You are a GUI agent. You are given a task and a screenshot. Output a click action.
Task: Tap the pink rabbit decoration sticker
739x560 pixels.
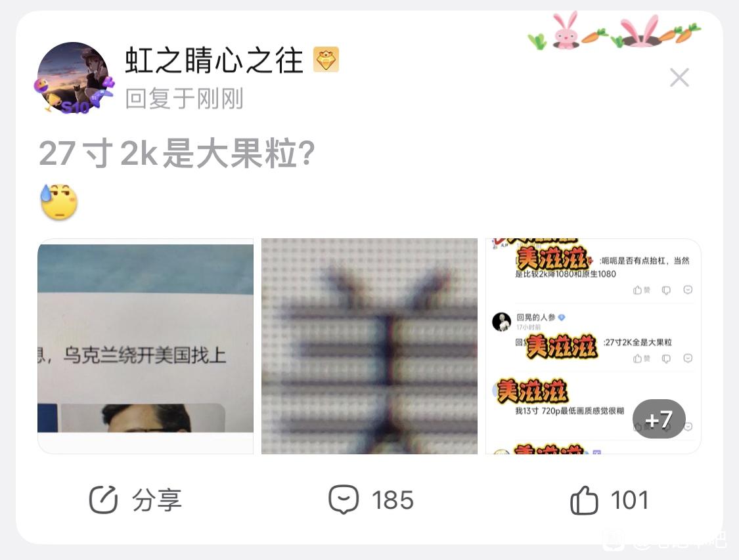pyautogui.click(x=565, y=30)
